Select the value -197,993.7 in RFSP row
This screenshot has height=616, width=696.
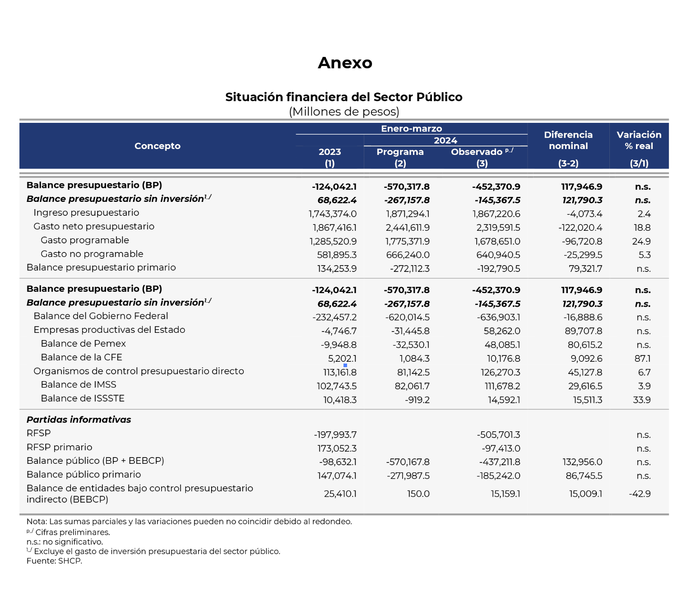(x=335, y=435)
